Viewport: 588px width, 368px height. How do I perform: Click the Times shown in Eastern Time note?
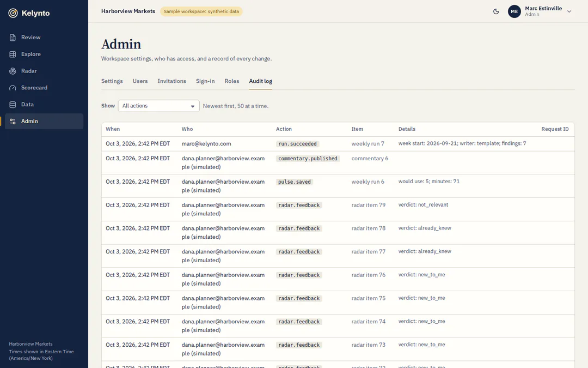pyautogui.click(x=41, y=355)
